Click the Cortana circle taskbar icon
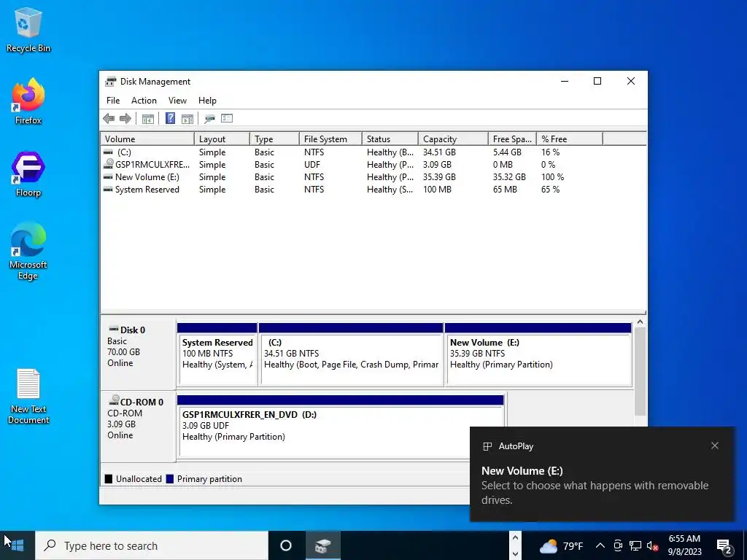This screenshot has height=560, width=747. tap(286, 545)
